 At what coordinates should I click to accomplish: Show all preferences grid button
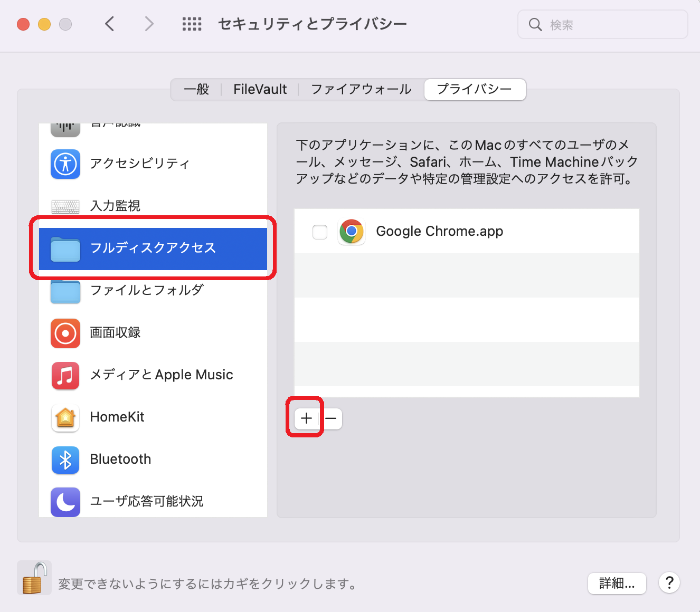pyautogui.click(x=192, y=24)
